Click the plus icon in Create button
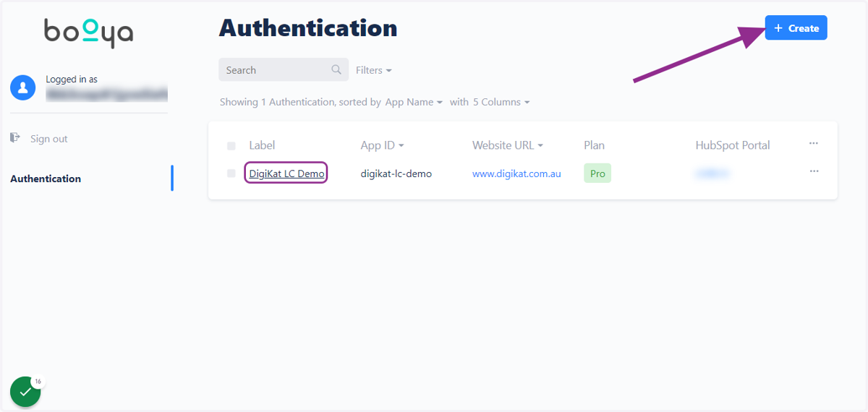868x412 pixels. point(778,28)
